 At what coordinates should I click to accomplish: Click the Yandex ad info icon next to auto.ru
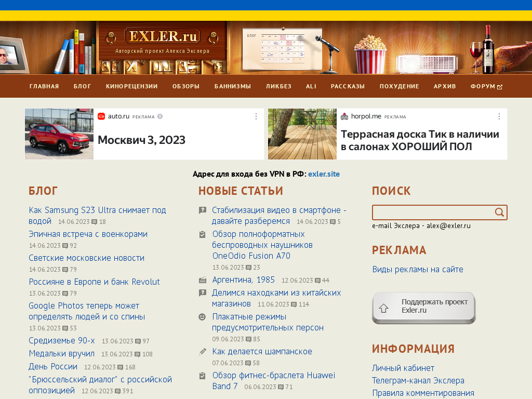[160, 116]
